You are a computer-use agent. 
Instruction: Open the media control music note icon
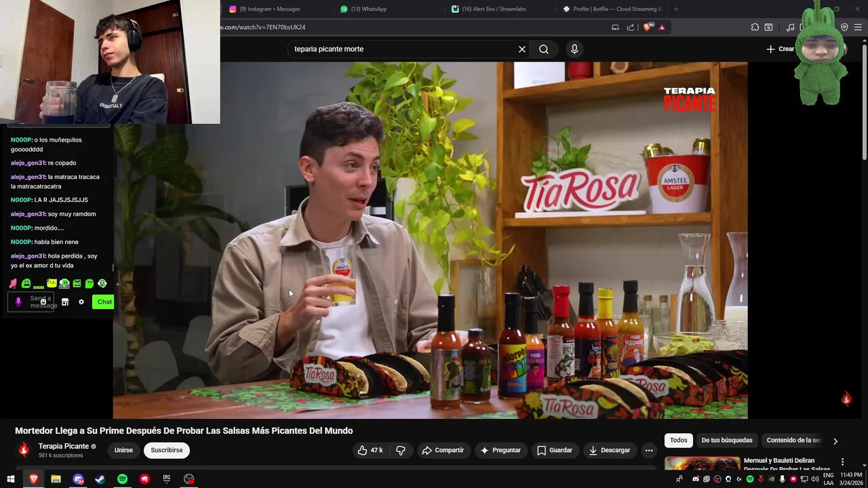(x=790, y=27)
